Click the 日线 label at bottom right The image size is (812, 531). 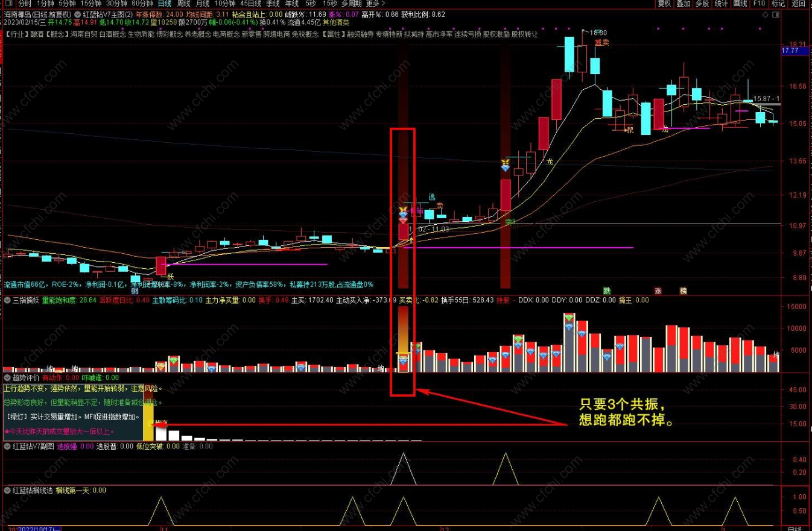point(795,528)
